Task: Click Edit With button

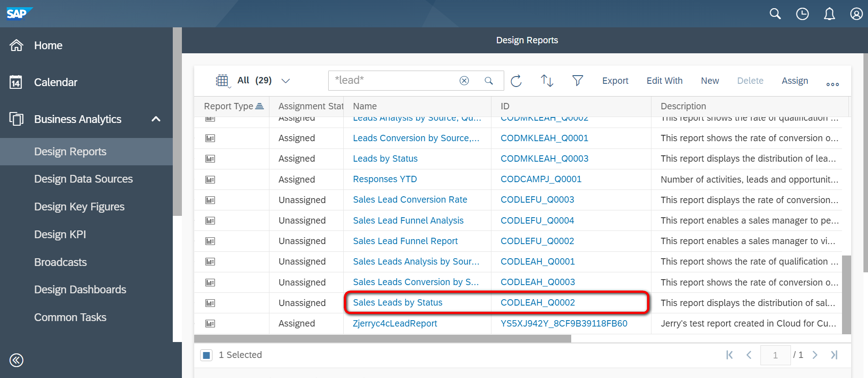Action: point(664,81)
